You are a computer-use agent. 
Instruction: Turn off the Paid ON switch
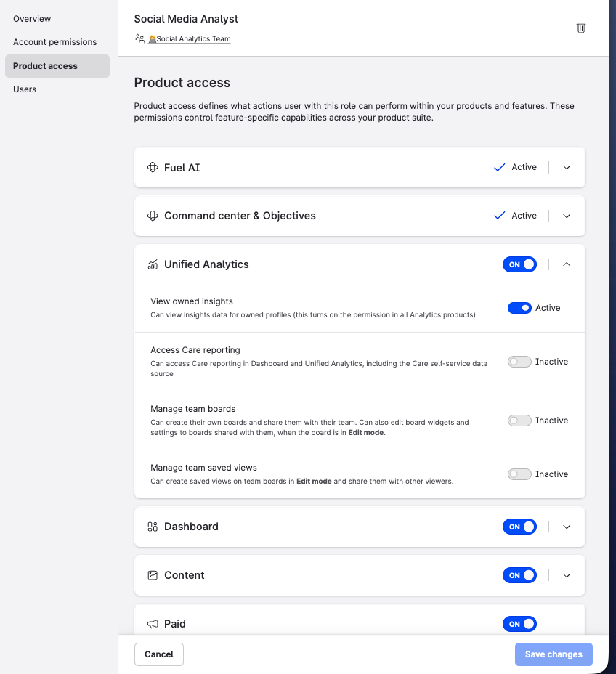tap(519, 624)
